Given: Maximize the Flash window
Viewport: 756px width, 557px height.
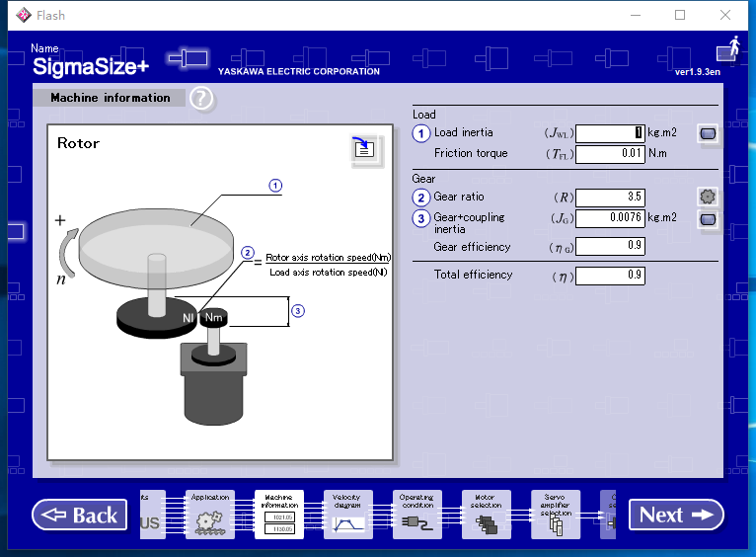Looking at the screenshot, I should point(680,15).
